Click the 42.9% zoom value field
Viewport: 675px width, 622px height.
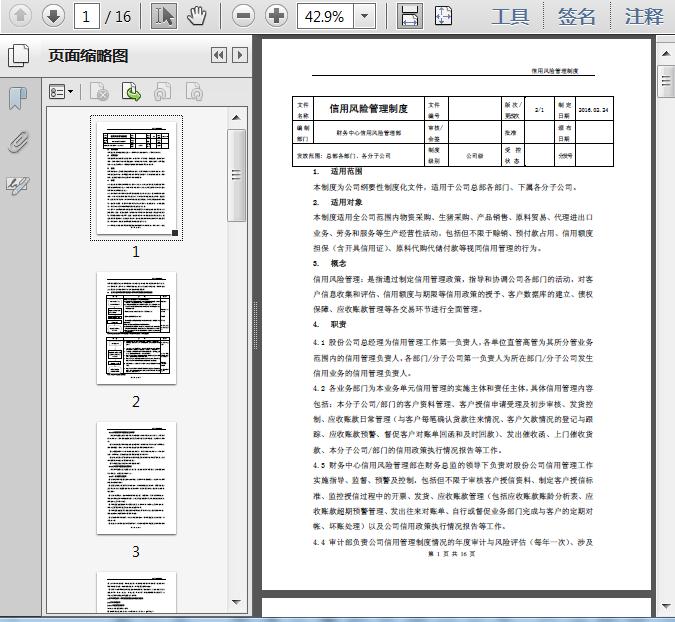tap(325, 16)
